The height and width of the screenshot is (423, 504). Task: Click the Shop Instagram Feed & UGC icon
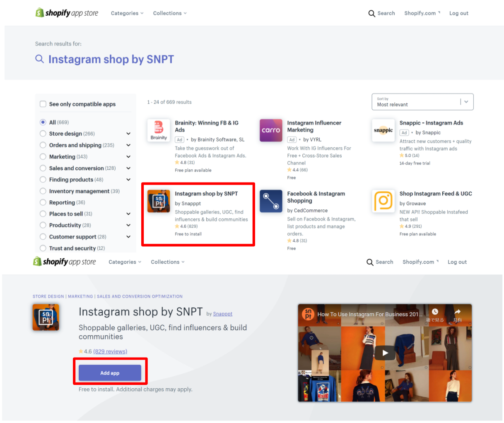tap(383, 201)
